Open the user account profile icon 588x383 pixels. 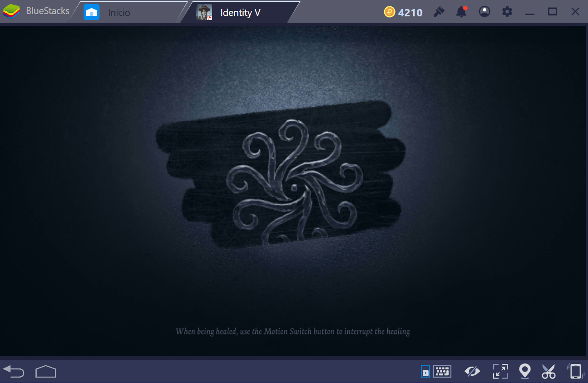pos(484,12)
